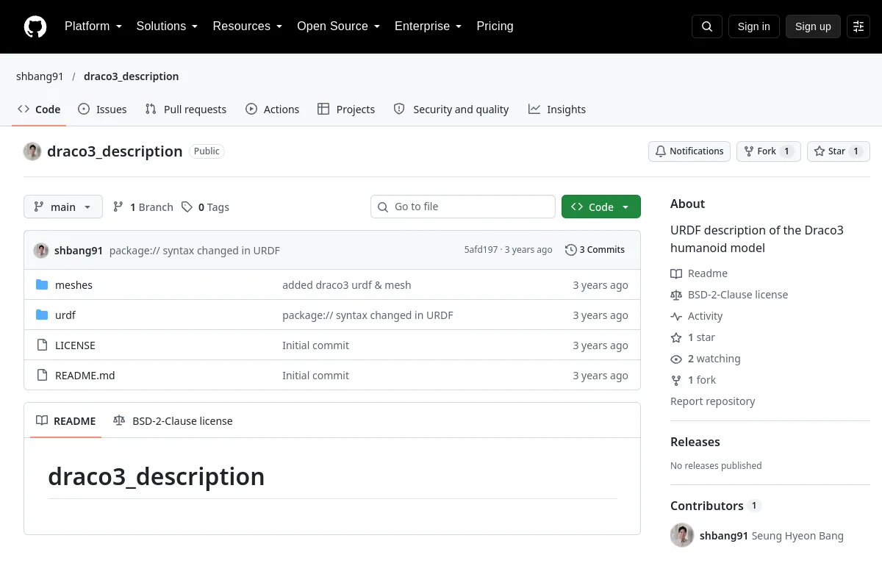Open the Issues tab
Viewport: 882px width, 588px height.
(x=102, y=110)
